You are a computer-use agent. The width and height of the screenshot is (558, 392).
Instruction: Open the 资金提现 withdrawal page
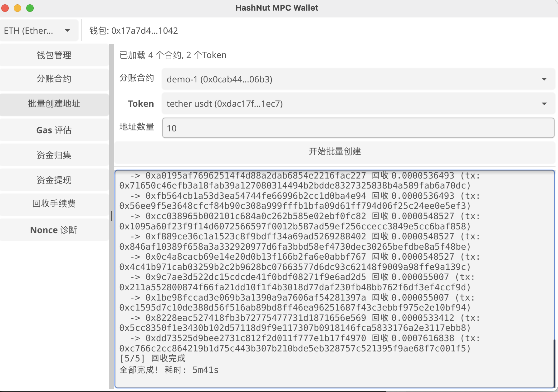point(54,180)
